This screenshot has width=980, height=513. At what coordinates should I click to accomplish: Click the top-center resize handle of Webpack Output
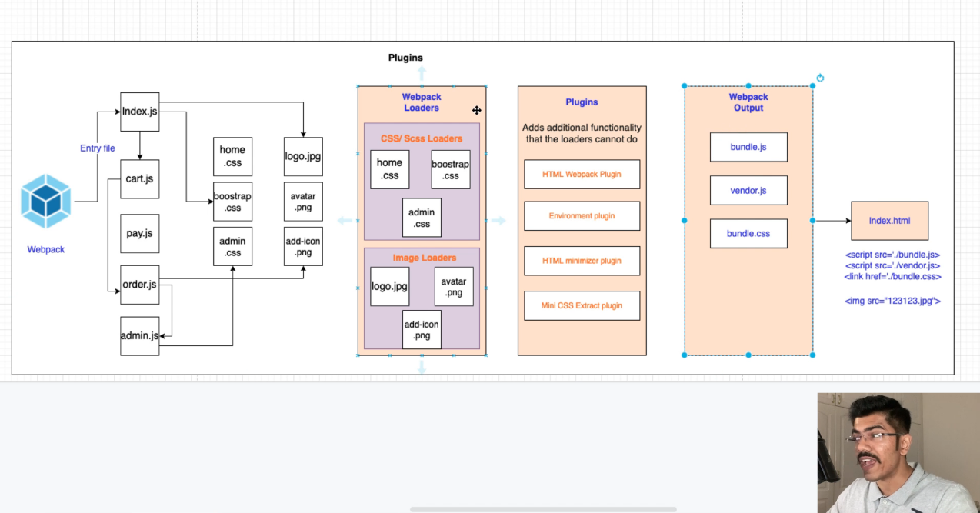748,86
